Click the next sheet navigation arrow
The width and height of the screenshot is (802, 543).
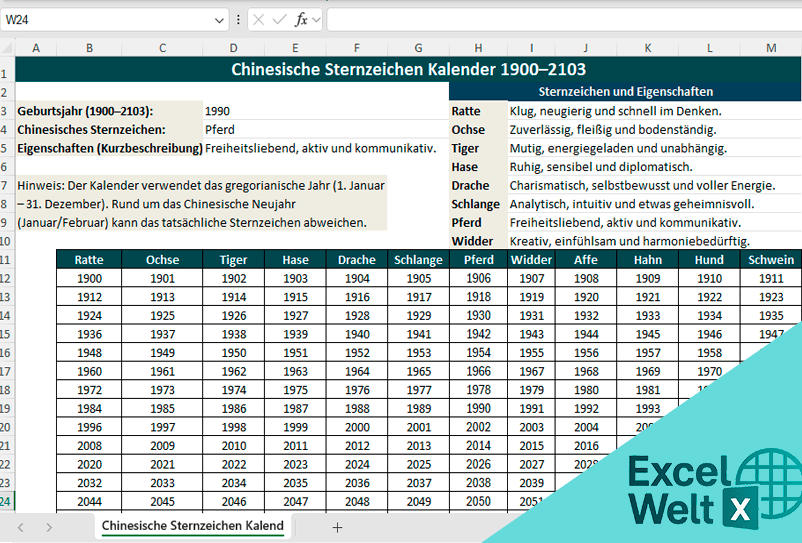49,527
